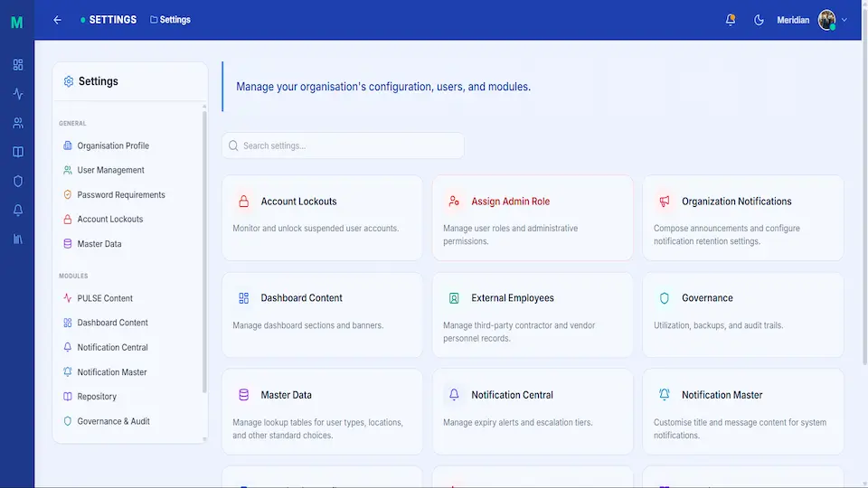Select Master Data in sidebar
This screenshot has height=488, width=868.
click(129, 243)
